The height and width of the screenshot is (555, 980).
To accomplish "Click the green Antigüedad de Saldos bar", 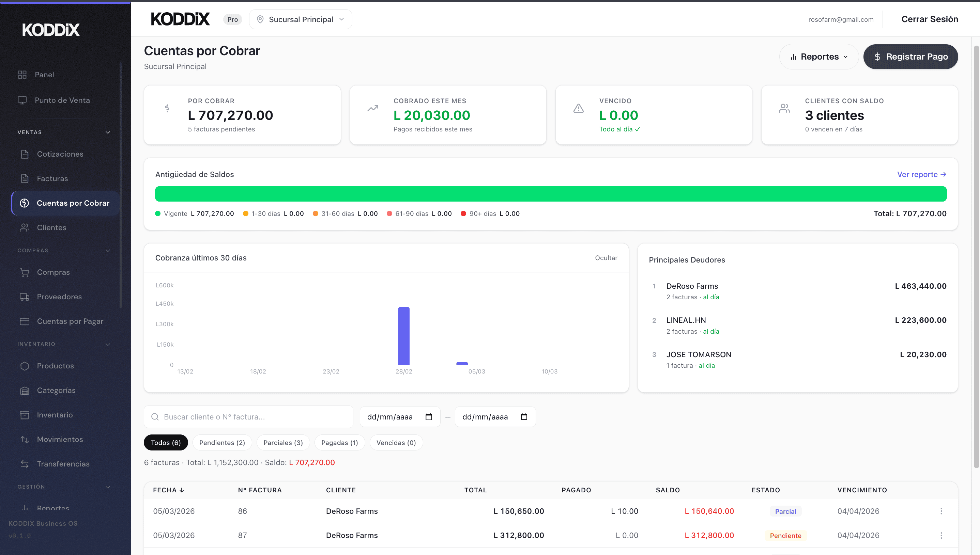I will pos(550,194).
